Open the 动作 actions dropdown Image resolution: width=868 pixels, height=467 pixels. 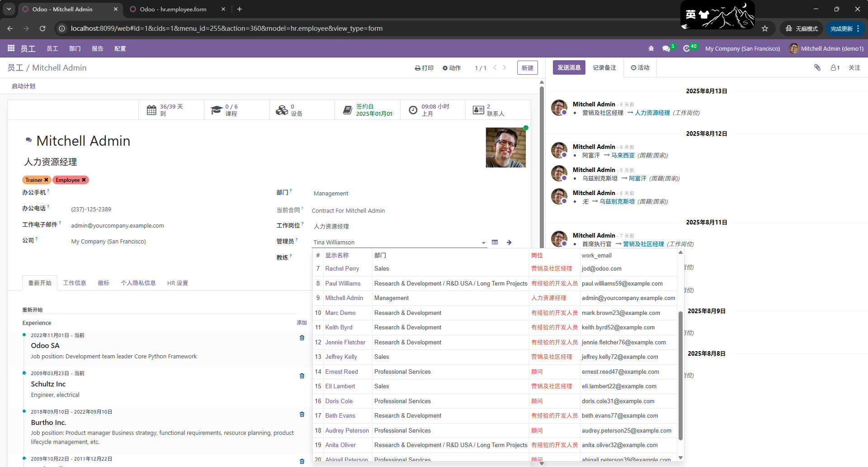(x=452, y=68)
